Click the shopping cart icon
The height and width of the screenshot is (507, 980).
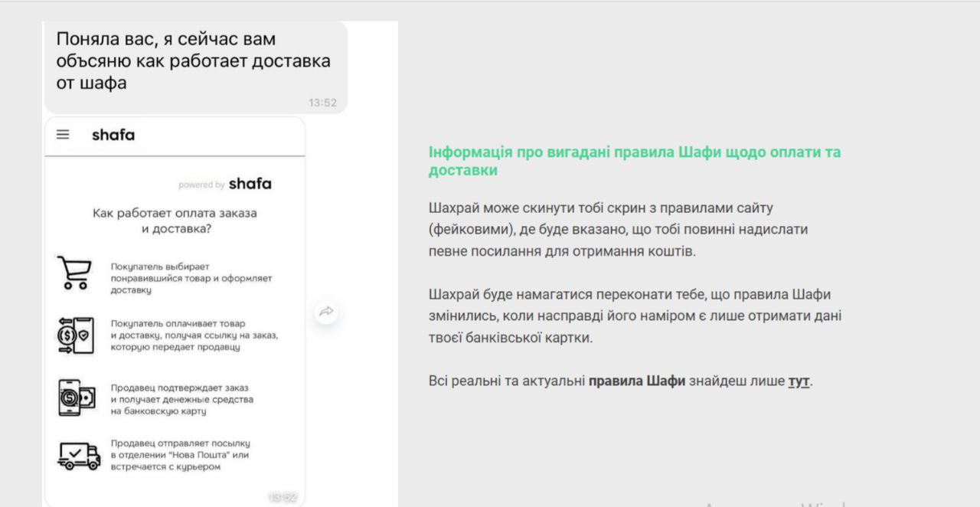(x=74, y=273)
